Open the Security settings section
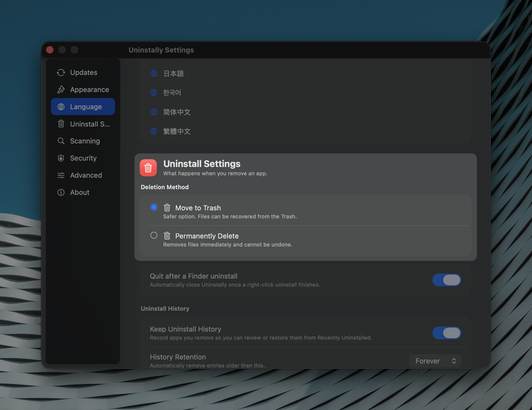 [x=83, y=158]
